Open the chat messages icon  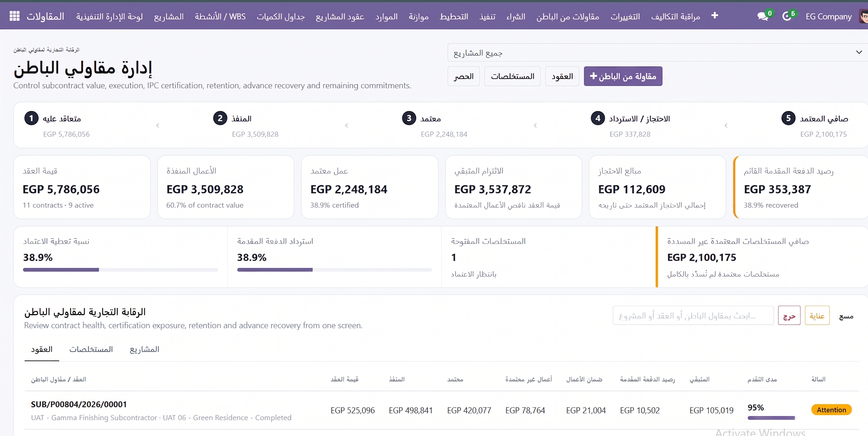763,16
